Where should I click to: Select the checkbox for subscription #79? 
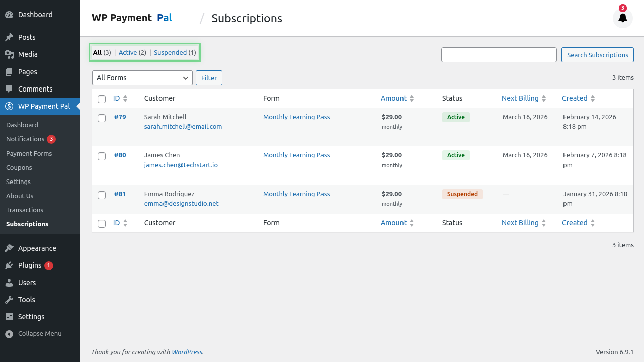click(x=102, y=118)
